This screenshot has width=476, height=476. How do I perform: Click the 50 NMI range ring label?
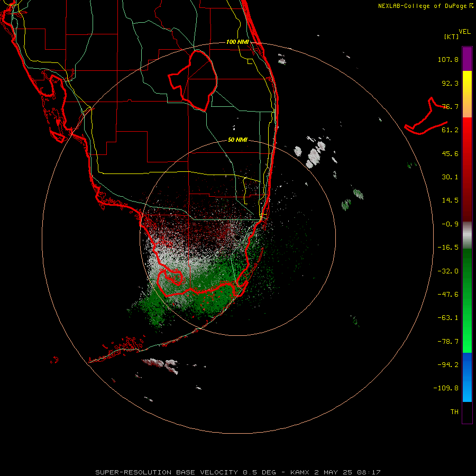pyautogui.click(x=237, y=140)
